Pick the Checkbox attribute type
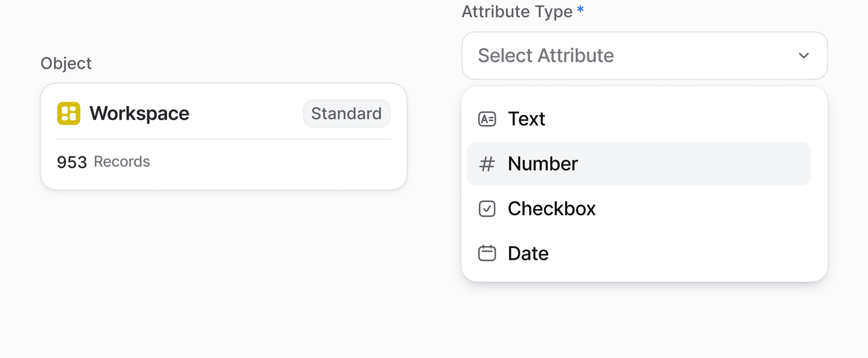Image resolution: width=868 pixels, height=358 pixels. [551, 209]
